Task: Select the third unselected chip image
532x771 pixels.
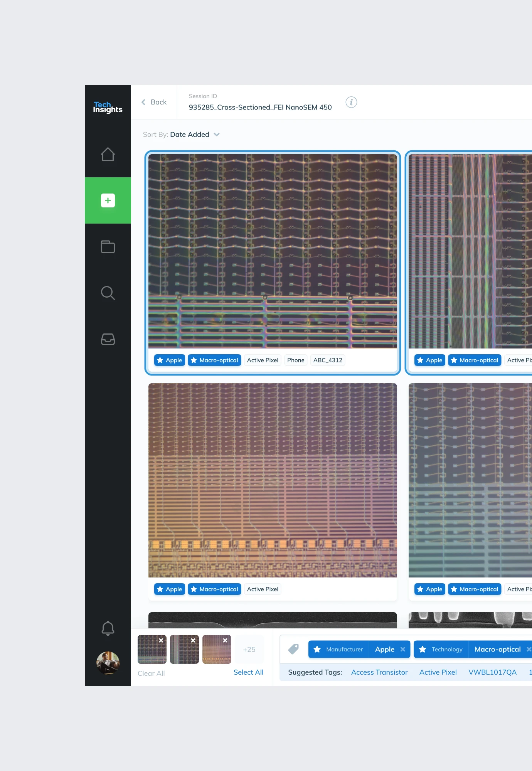Action: click(x=272, y=480)
